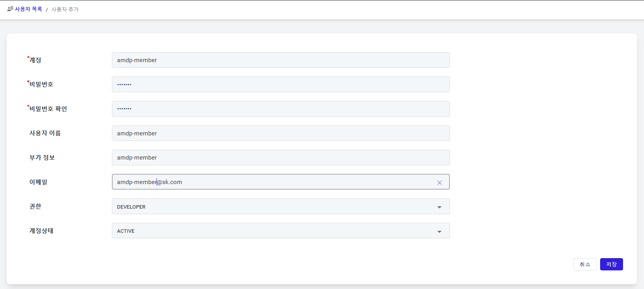Image resolution: width=644 pixels, height=289 pixels.
Task: Click the user list icon in breadcrumb
Action: click(x=10, y=9)
